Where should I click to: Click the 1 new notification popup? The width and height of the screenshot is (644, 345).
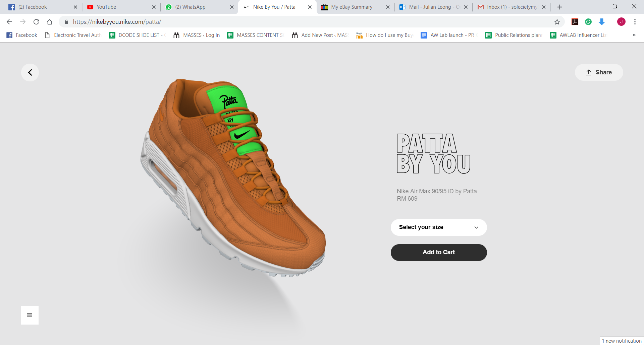coord(622,341)
